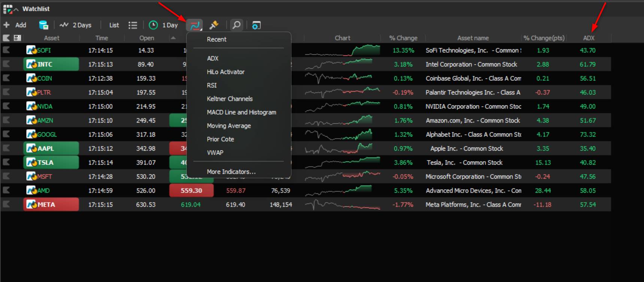Open More Indicators... option

click(x=231, y=172)
